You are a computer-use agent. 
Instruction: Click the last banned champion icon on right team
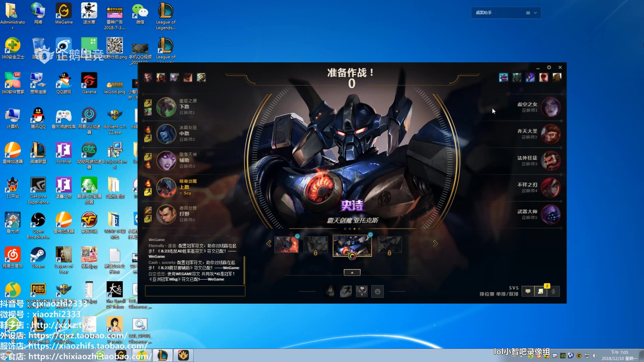pos(557,77)
